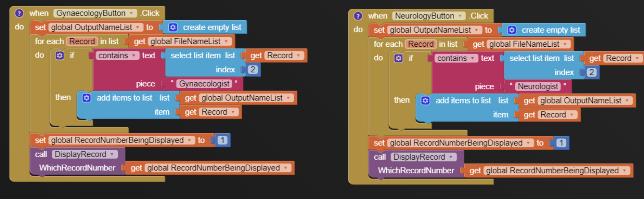Open gear on Gynaecology's add items to list
Screen dimensions: 644x199
86,98
